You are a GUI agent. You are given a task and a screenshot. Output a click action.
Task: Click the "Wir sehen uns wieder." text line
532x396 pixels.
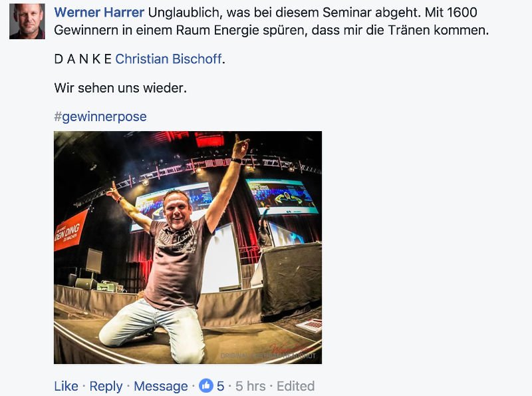click(120, 88)
